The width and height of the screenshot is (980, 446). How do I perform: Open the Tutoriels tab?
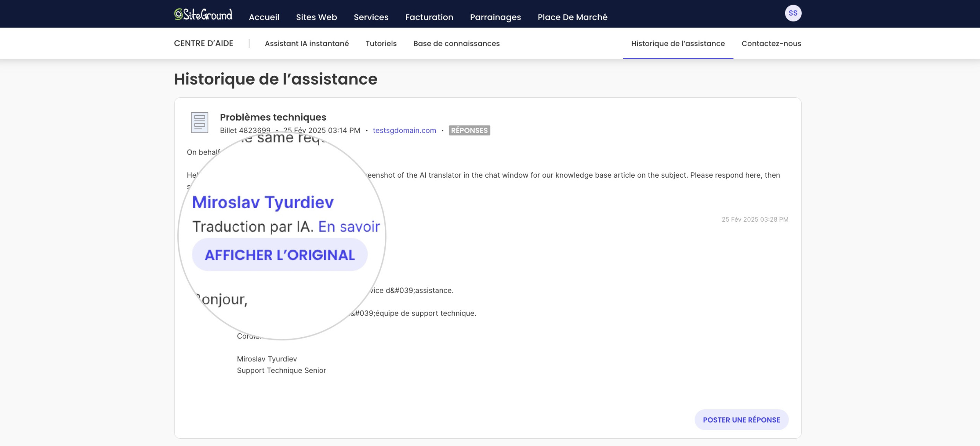[381, 43]
